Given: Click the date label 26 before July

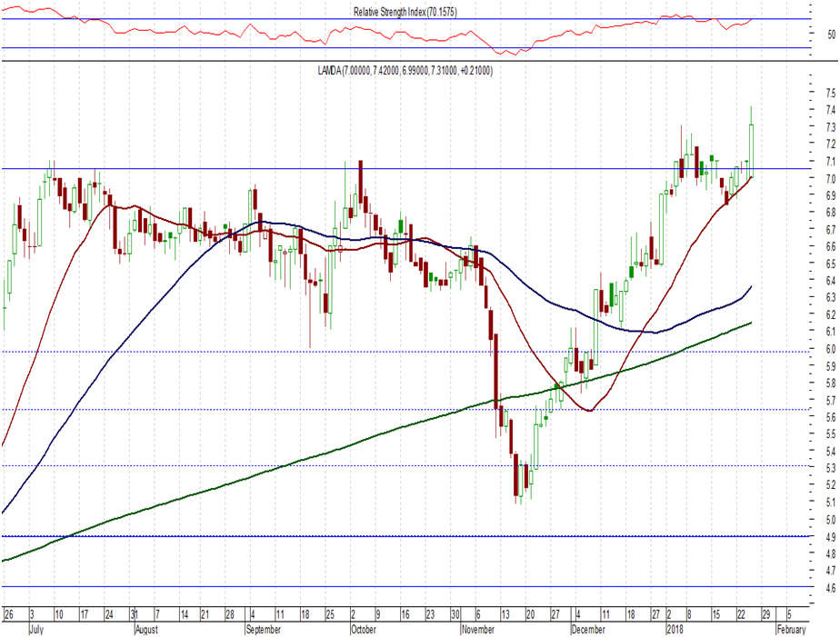Looking at the screenshot, I should coord(8,614).
